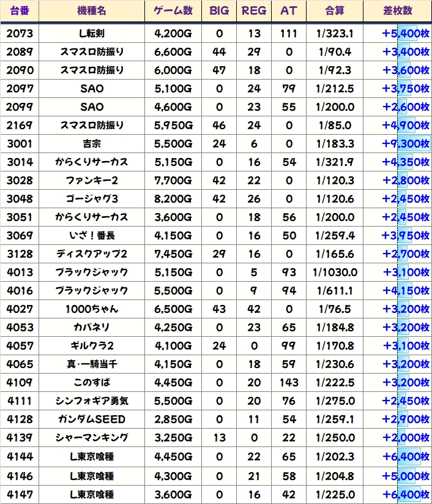
Task: Click the 合算 column header
Action: 335,11
